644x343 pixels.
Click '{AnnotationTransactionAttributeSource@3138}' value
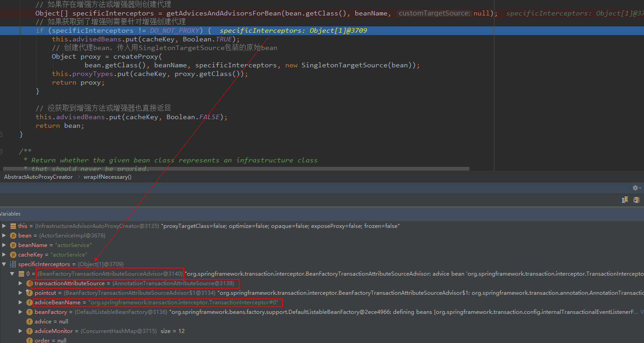click(173, 283)
